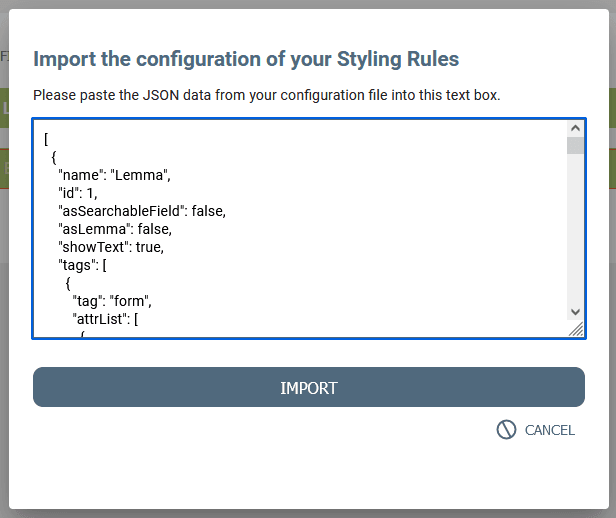Screen dimensions: 616x518
Task: Click the text box scroll up arrow
Action: pyautogui.click(x=575, y=128)
